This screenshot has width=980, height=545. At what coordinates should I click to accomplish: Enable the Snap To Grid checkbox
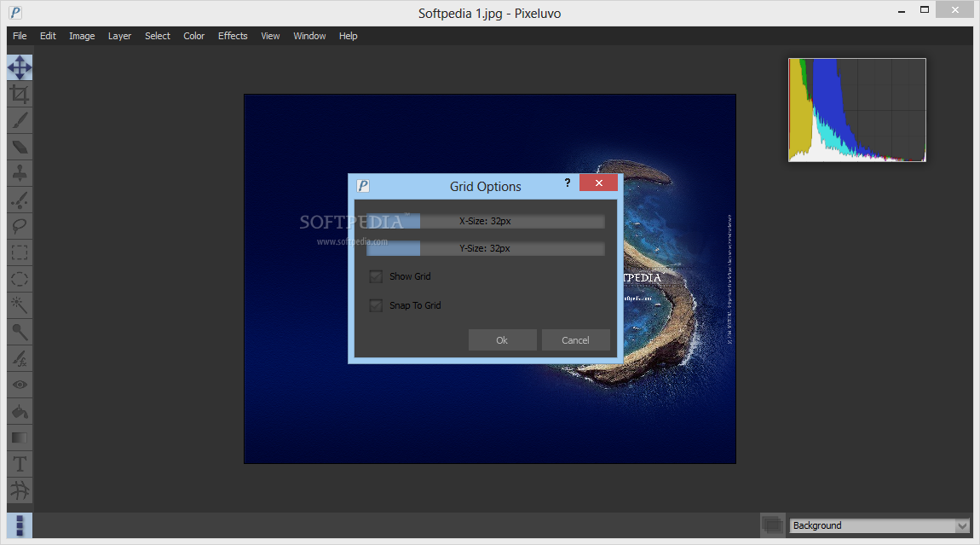(x=376, y=305)
